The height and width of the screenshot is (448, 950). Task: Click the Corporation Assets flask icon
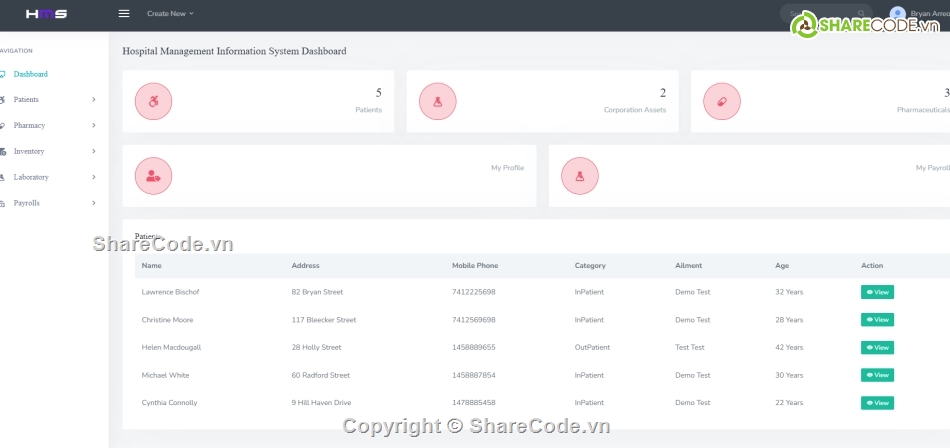tap(437, 101)
